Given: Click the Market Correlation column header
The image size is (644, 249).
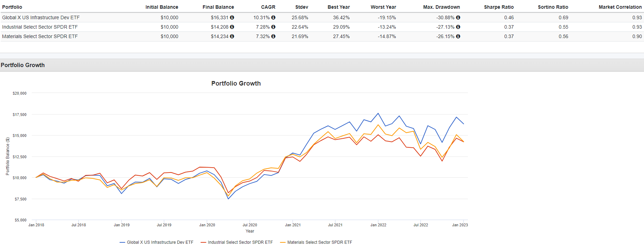Looking at the screenshot, I should pyautogui.click(x=620, y=7).
